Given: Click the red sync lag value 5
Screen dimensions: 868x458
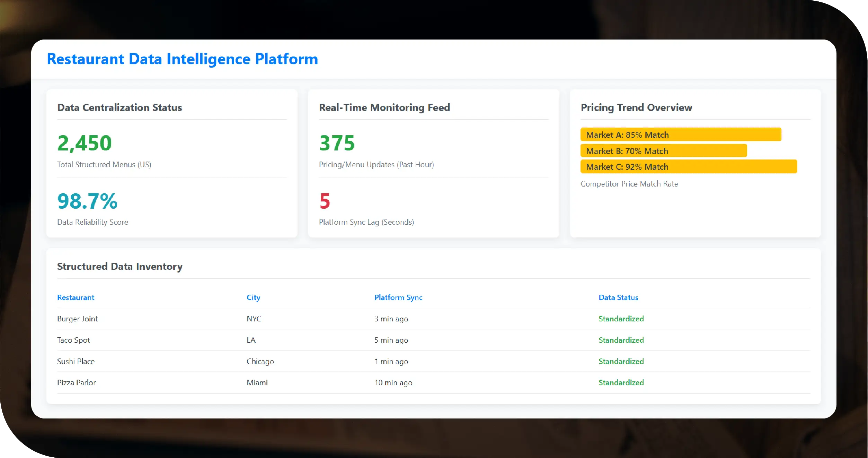Looking at the screenshot, I should [325, 201].
